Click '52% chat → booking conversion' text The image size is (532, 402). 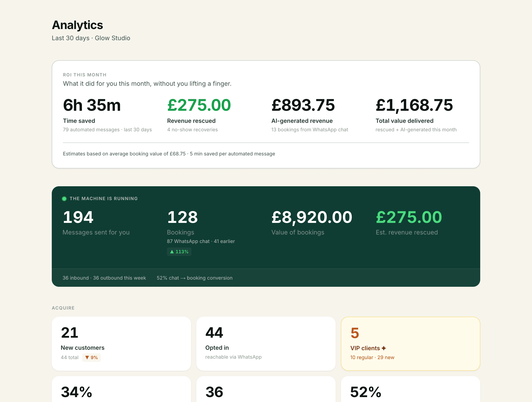click(x=195, y=278)
